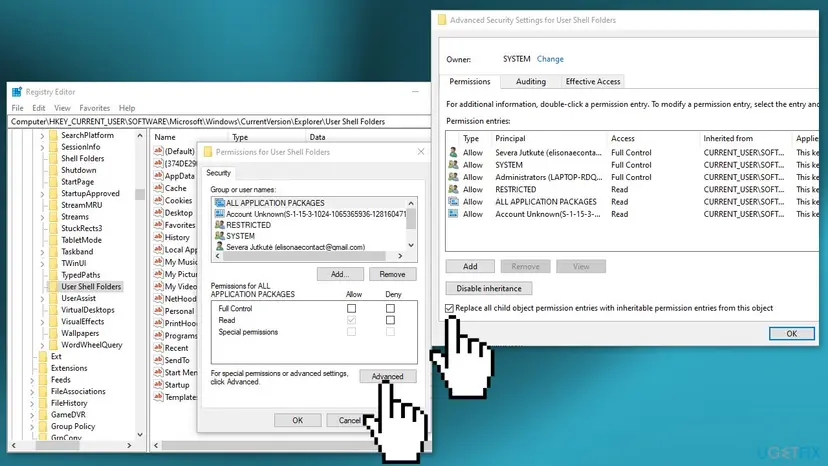Image resolution: width=828 pixels, height=466 pixels.
Task: Click OK in Advanced Security Settings
Action: 792,333
